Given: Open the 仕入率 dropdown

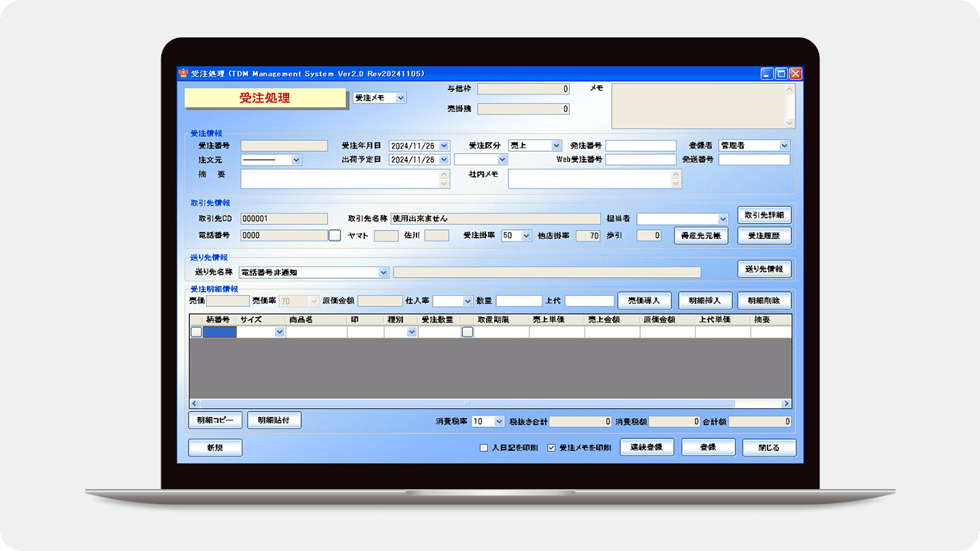Looking at the screenshot, I should (x=468, y=301).
